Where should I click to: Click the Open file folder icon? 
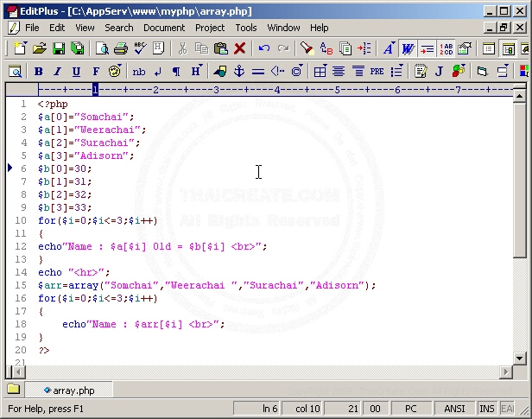click(x=39, y=49)
